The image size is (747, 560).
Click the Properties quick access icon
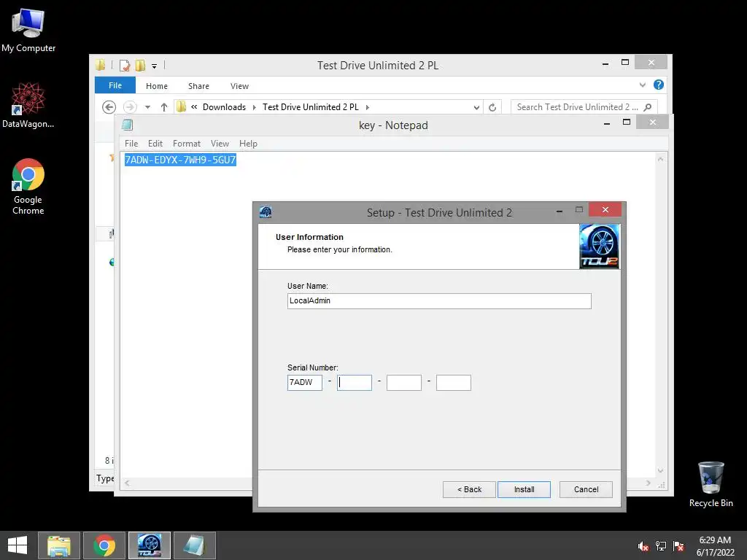pyautogui.click(x=125, y=65)
